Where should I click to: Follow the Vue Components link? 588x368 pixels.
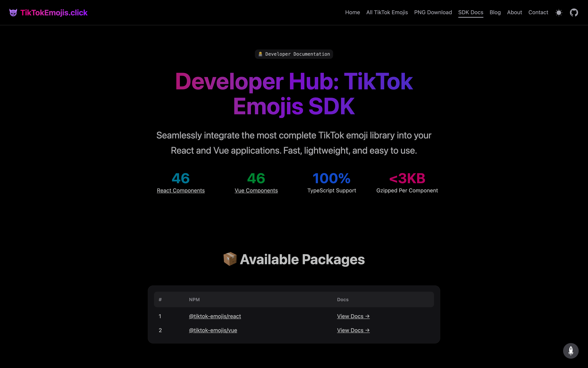point(256,191)
